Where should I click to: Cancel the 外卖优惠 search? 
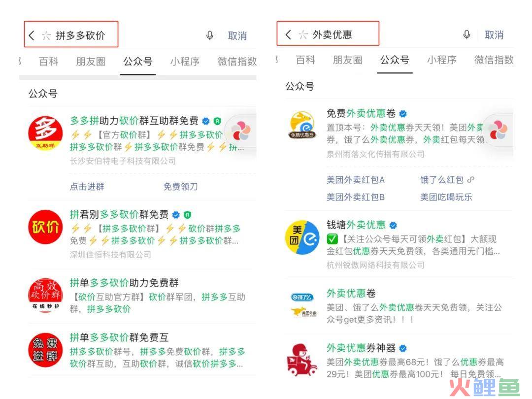click(x=494, y=35)
